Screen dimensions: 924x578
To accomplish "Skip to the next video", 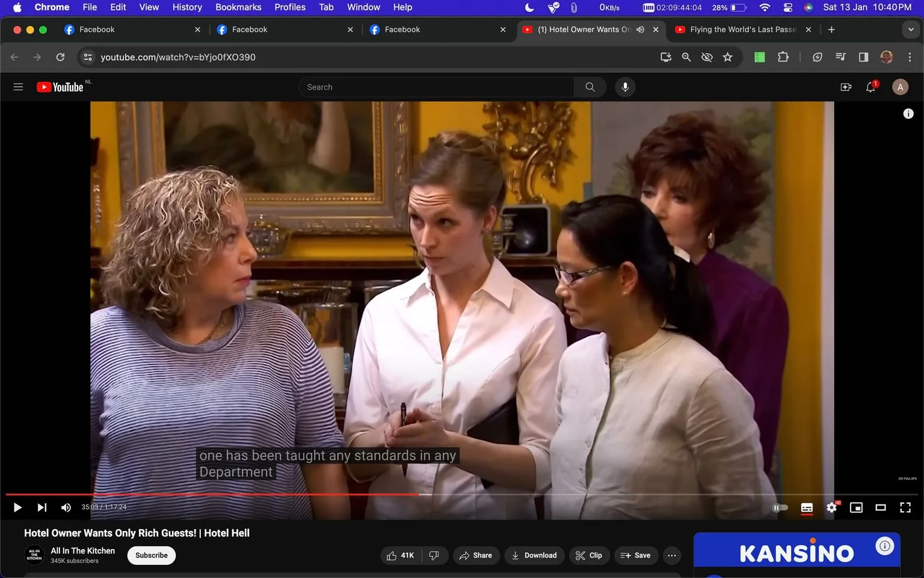I will tap(42, 508).
